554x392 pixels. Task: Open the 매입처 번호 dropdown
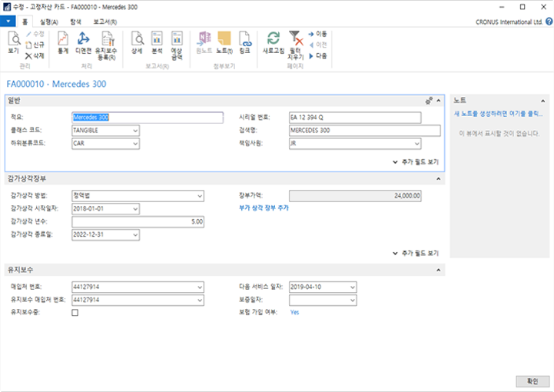(x=200, y=287)
